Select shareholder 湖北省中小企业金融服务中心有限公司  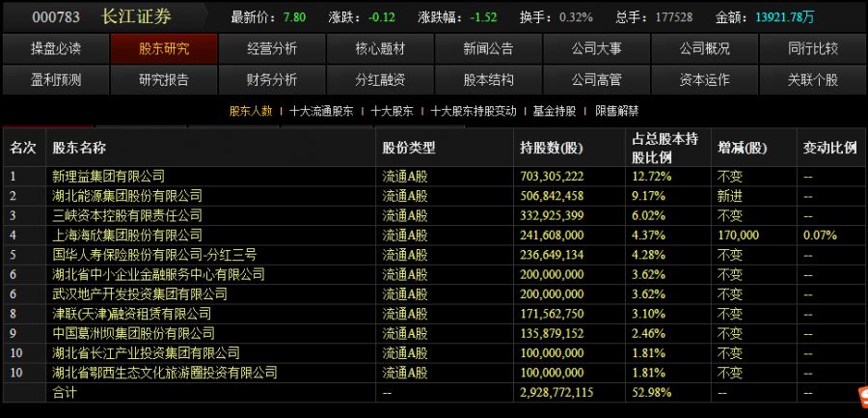click(158, 274)
